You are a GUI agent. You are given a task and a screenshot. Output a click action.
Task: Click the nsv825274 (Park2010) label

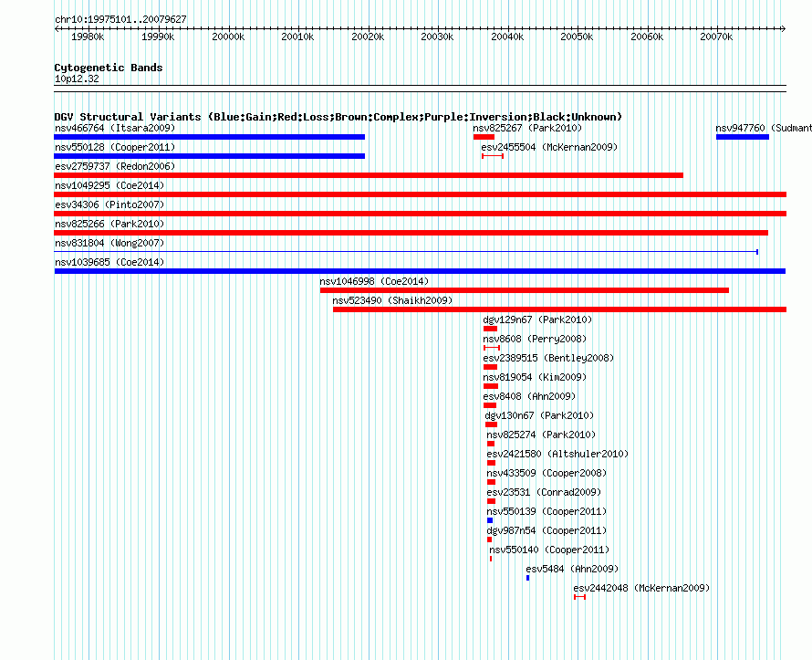tap(541, 435)
